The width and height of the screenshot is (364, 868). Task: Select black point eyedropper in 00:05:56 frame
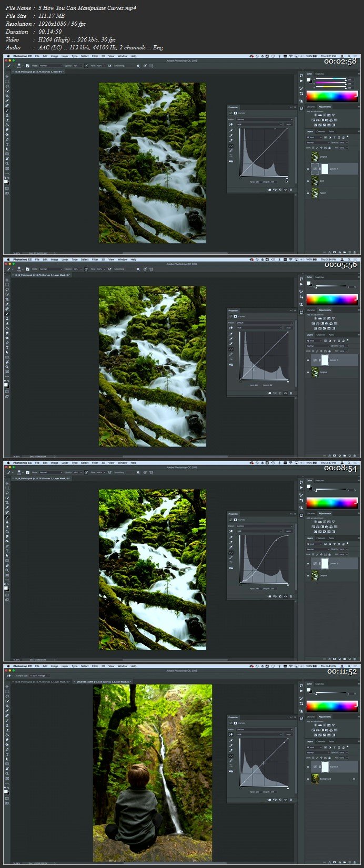point(231,334)
